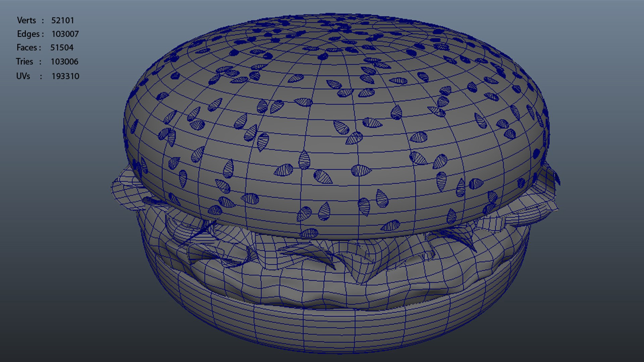Click the Verts count value 52101
Image resolution: width=644 pixels, height=362 pixels.
[x=62, y=20]
